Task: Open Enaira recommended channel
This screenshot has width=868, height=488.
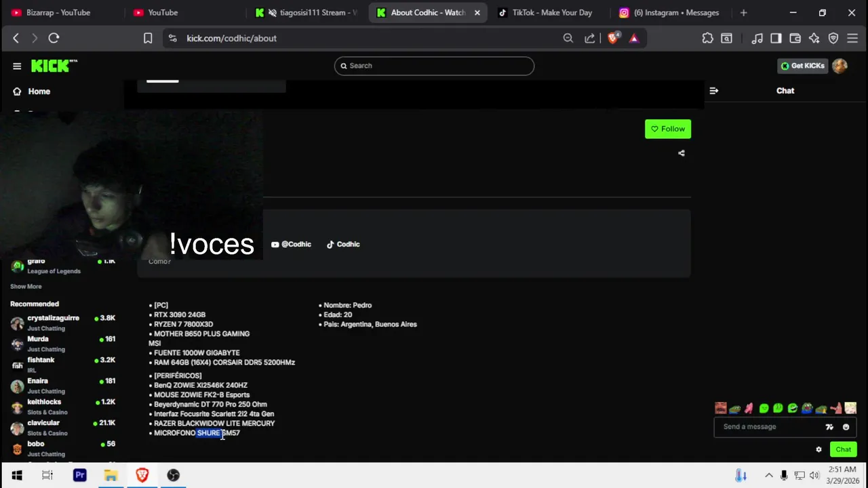Action: click(63, 386)
